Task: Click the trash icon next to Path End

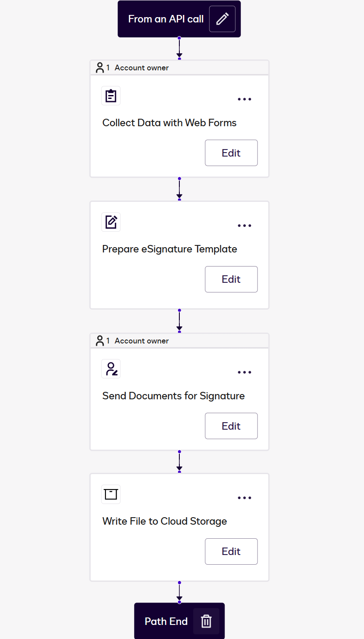Action: point(206,621)
